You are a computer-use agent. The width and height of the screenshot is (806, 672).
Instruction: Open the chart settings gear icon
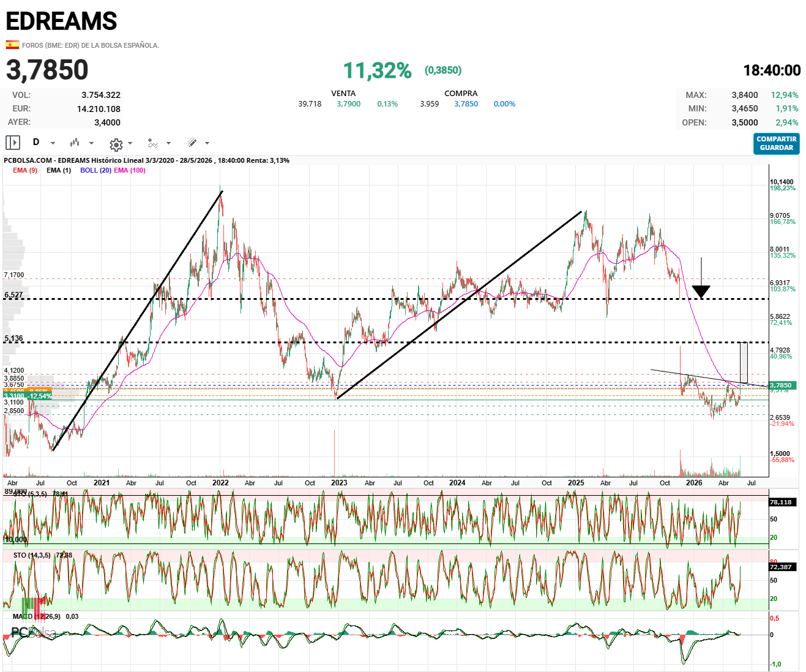pos(116,144)
